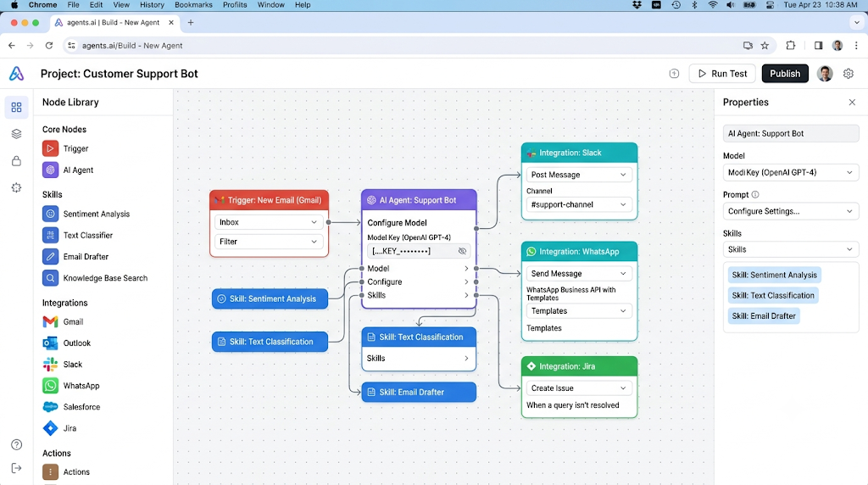Open the Filter dropdown in Trigger node
Screen dimensions: 868x485
[269, 242]
